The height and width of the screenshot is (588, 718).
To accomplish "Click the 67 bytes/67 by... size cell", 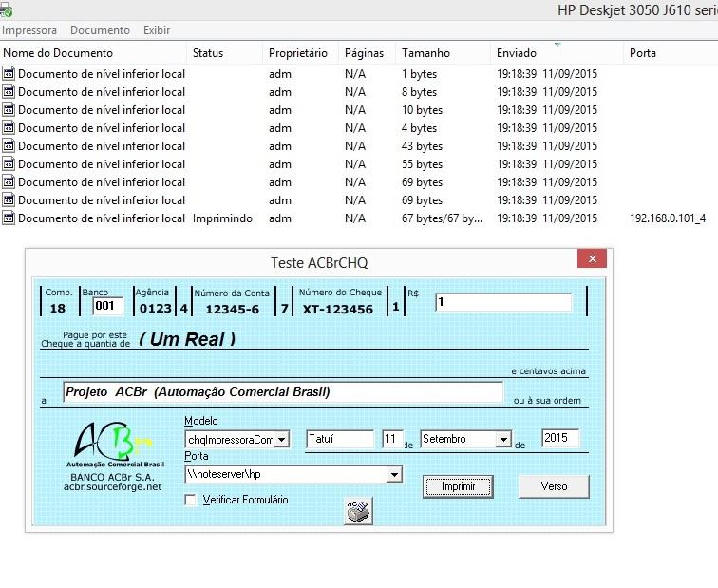I will point(442,218).
